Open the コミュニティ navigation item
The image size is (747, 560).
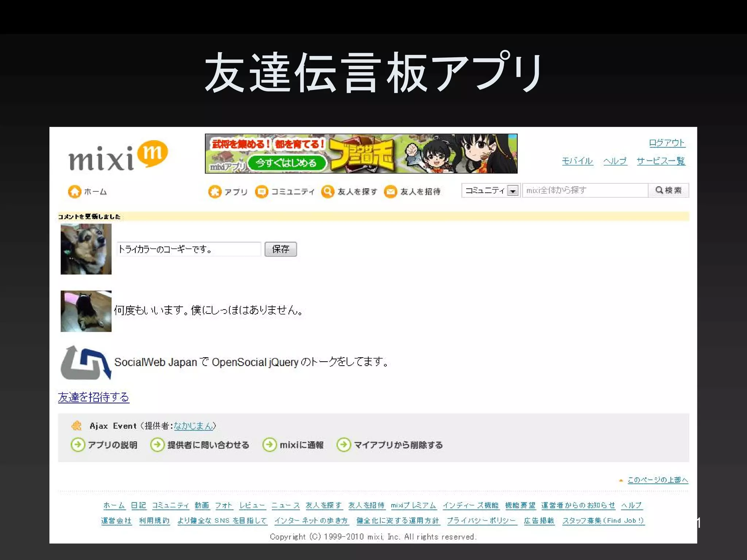[x=285, y=191]
